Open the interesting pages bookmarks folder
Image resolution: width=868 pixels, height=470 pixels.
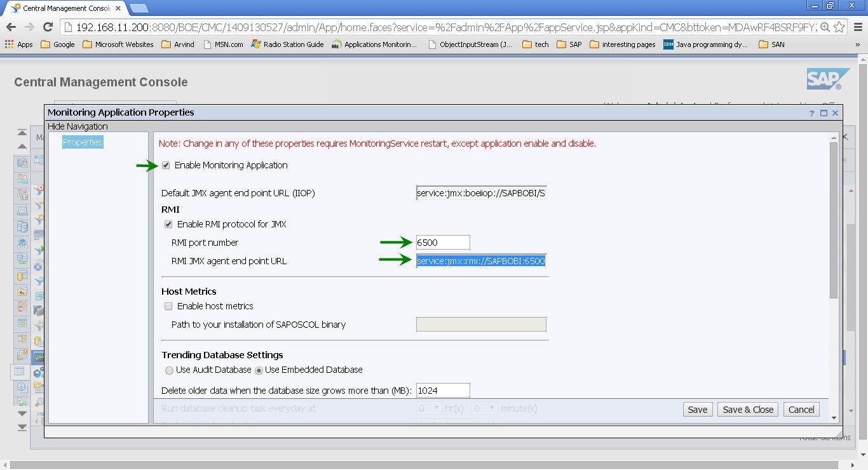pos(623,44)
